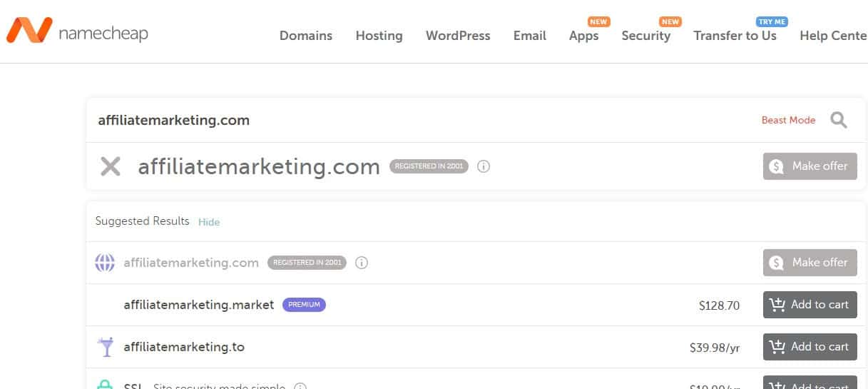Screen dimensions: 868x389
Task: Click the Premium badge
Action: 304,305
